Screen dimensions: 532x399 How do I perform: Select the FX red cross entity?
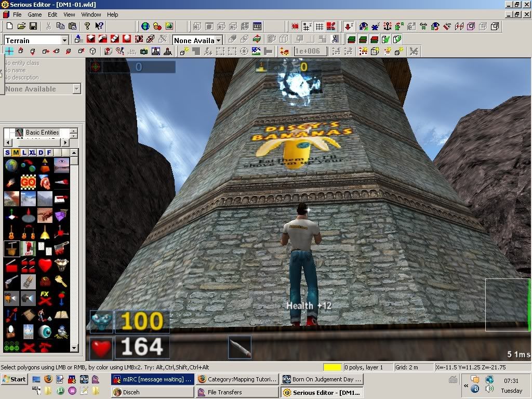point(45,299)
